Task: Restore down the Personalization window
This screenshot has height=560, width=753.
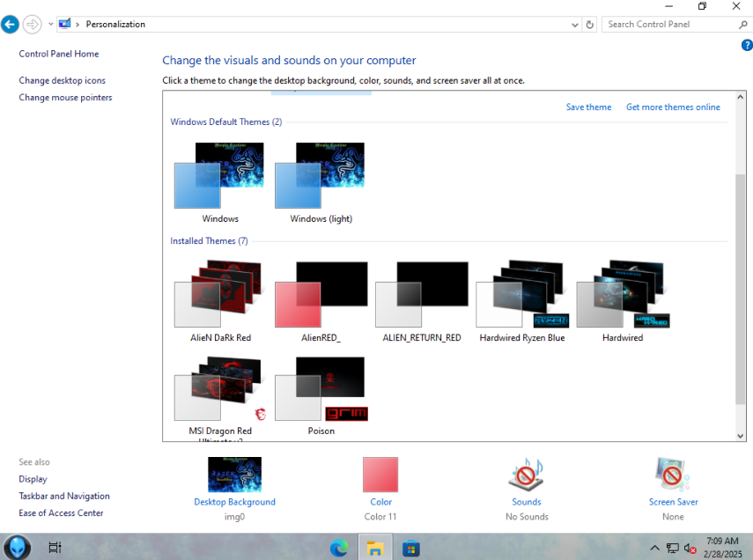Action: point(702,6)
